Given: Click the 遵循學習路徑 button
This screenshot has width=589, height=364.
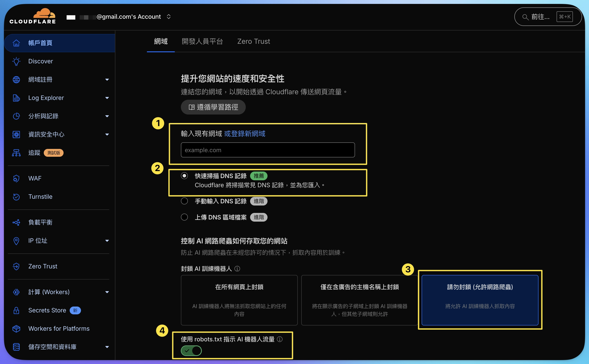Looking at the screenshot, I should click(x=213, y=107).
